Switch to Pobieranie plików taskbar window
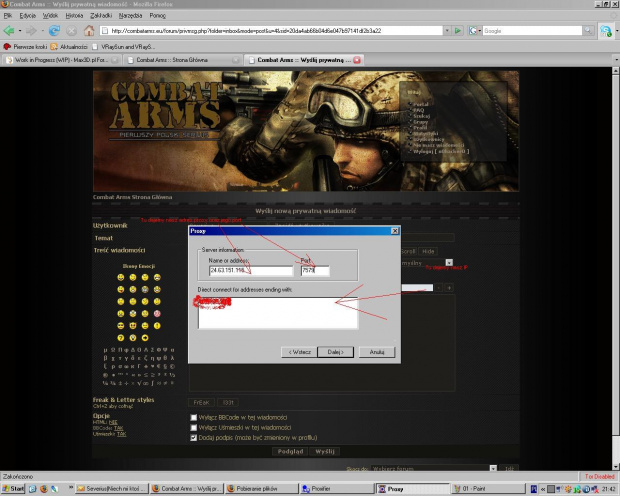Screen dimensions: 620x496 261,489
